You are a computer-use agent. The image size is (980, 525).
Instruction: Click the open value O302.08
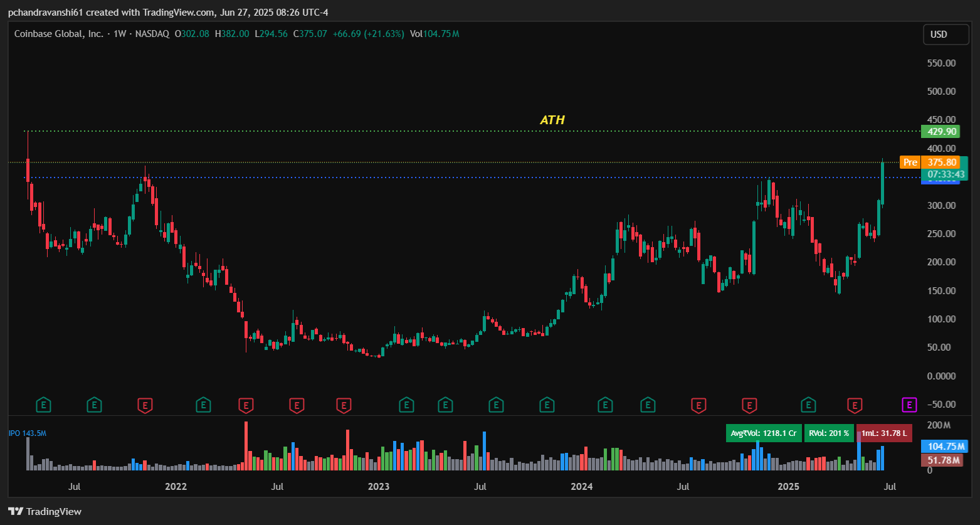click(x=192, y=34)
